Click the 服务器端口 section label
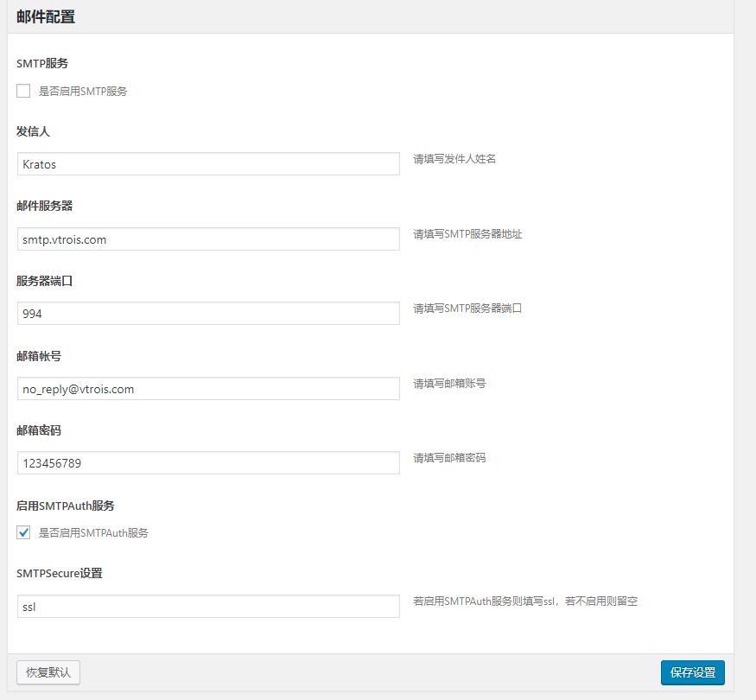 pos(45,281)
